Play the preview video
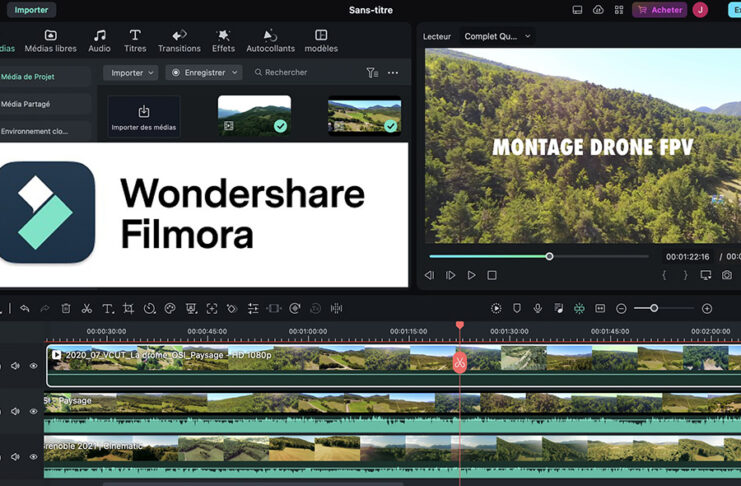 [x=471, y=275]
